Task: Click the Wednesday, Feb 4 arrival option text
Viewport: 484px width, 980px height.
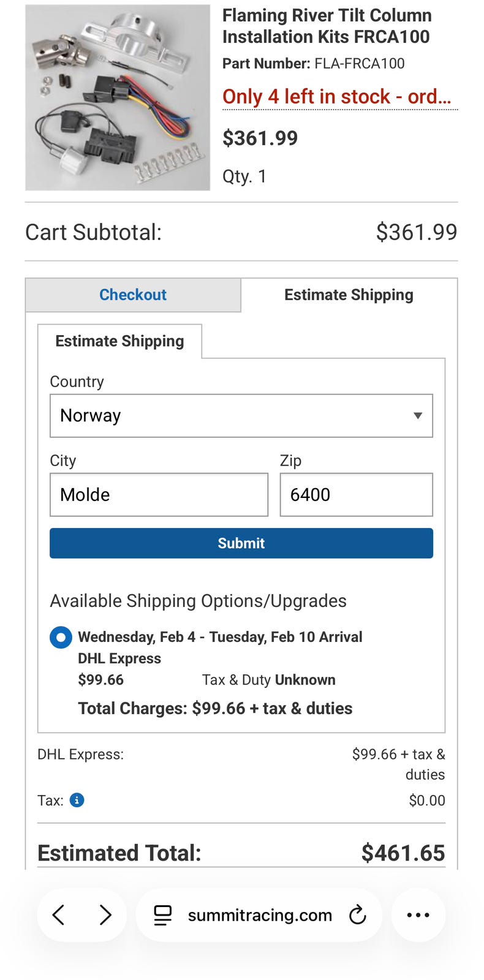Action: [220, 637]
